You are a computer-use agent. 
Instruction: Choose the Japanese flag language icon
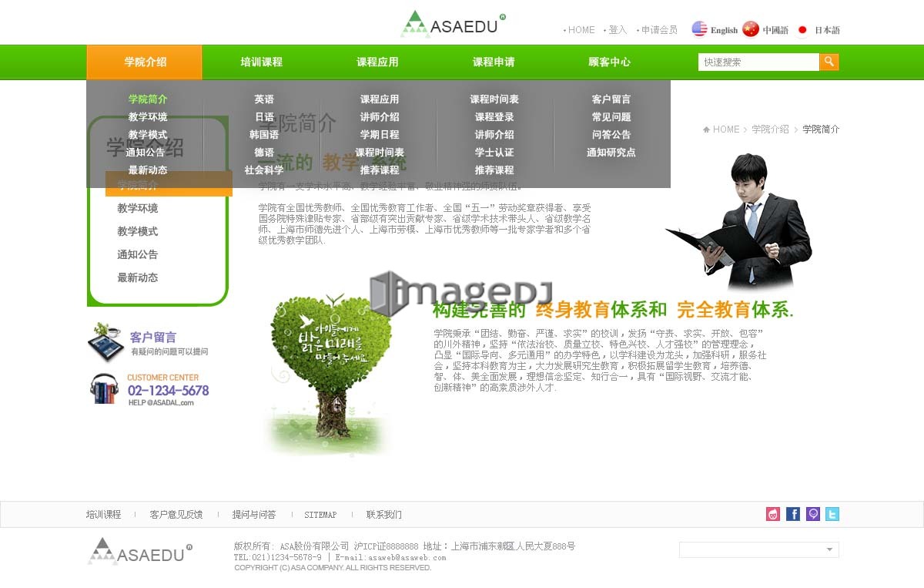802,30
